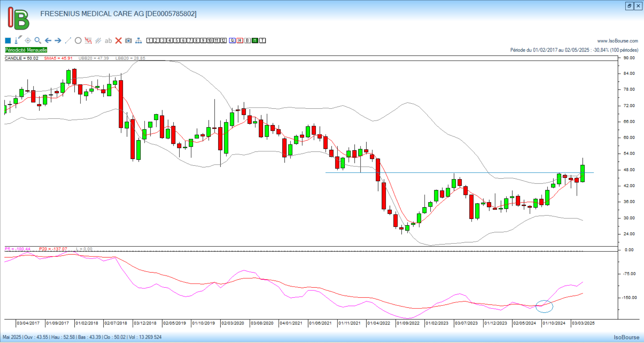
Task: Open the hierarchy tree icon
Action: pos(139,41)
